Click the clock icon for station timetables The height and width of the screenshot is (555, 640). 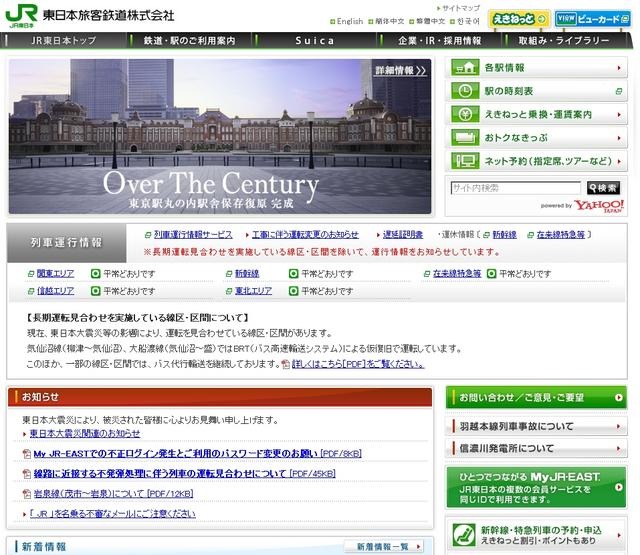(465, 91)
